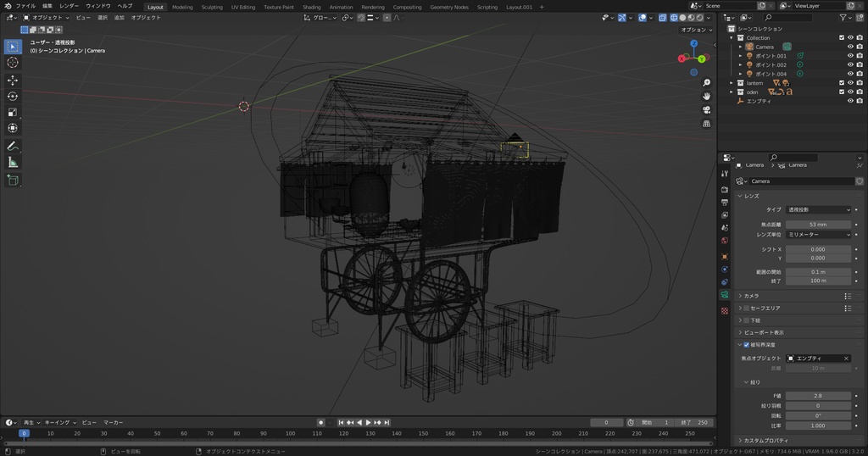Disable the 被写界深度 checkbox

click(746, 345)
